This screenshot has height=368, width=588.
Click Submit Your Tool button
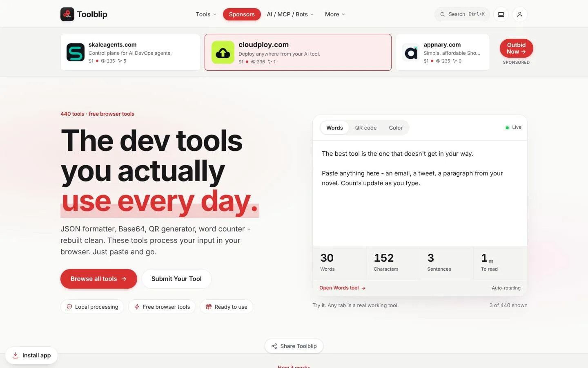coord(176,279)
